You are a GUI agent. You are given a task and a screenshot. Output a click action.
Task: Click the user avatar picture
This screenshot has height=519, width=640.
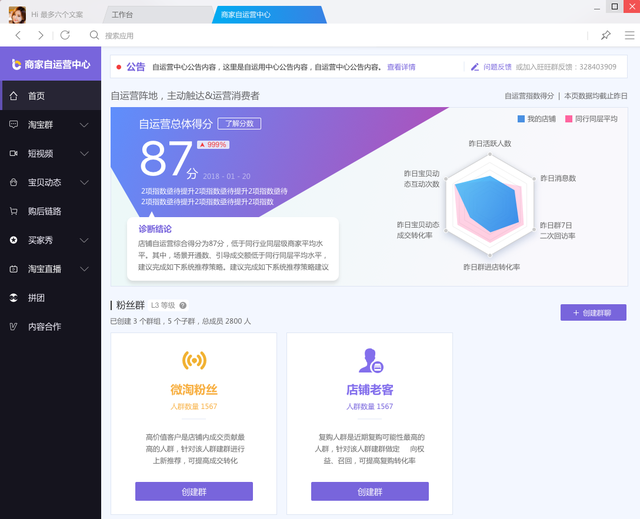click(17, 15)
